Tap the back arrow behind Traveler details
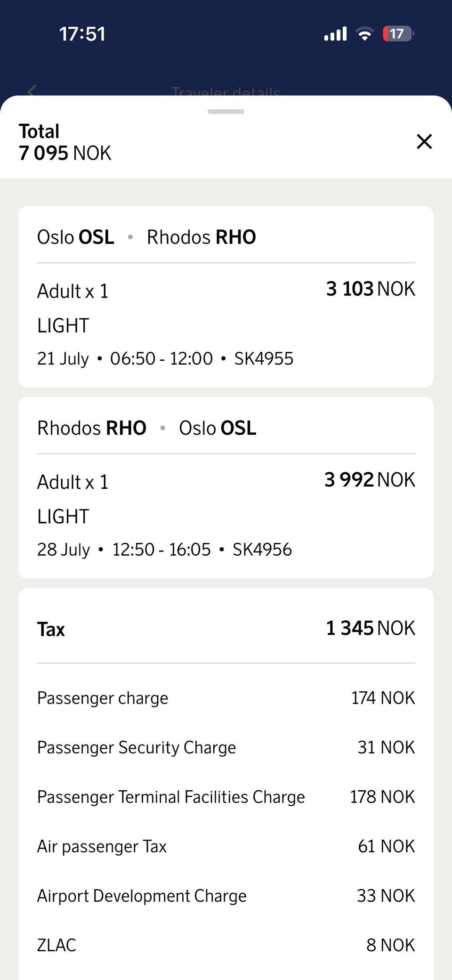452x980 pixels. point(32,91)
